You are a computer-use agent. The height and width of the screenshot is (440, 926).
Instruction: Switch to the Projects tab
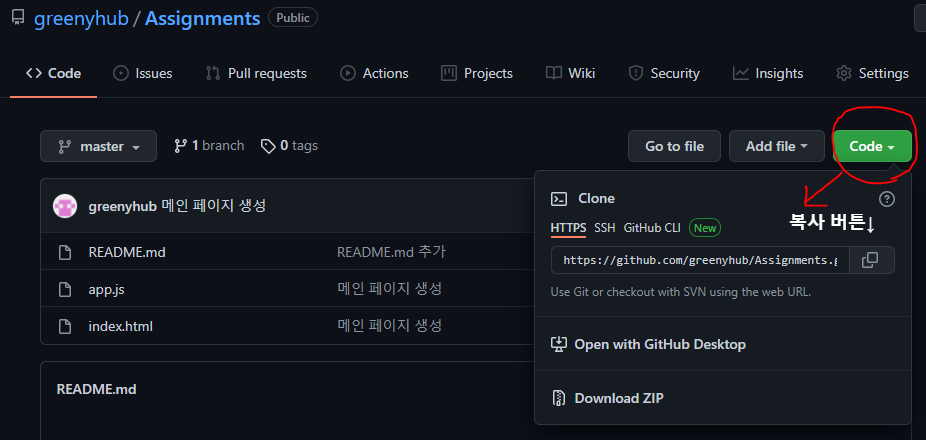tap(477, 73)
